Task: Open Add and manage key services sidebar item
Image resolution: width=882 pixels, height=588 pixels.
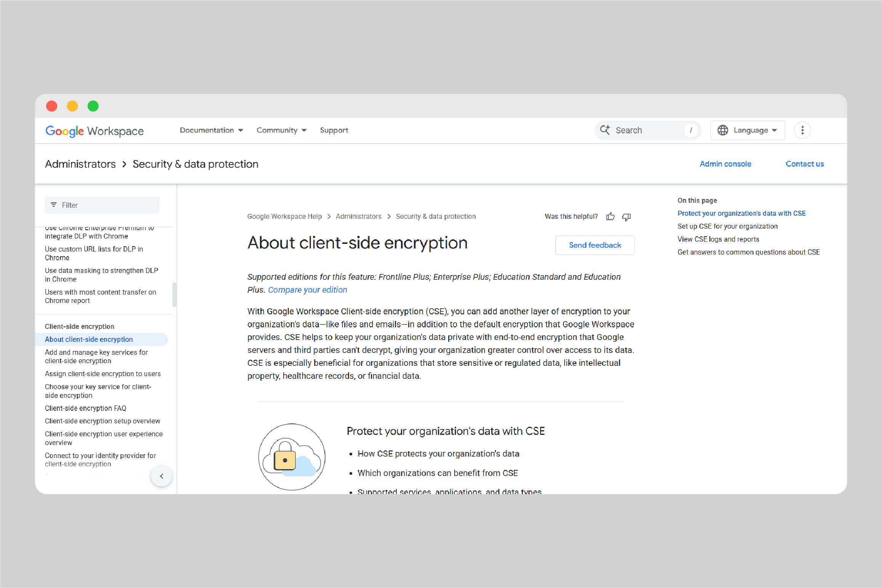Action: point(96,357)
